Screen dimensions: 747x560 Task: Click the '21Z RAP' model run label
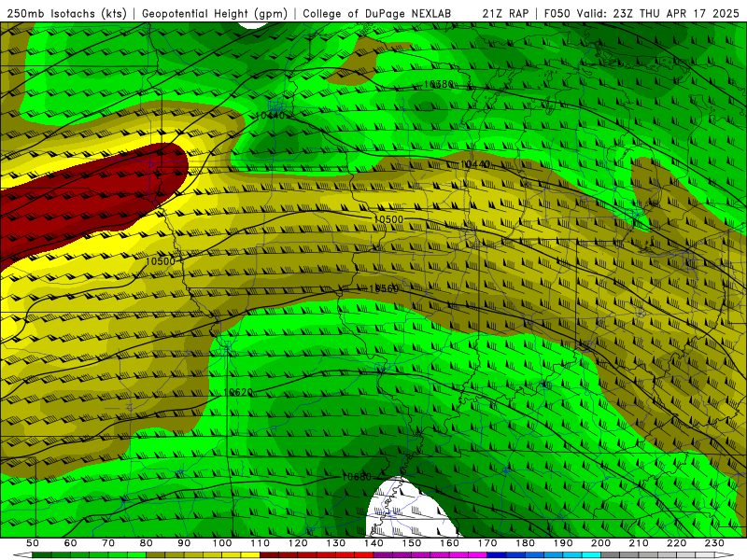505,13
